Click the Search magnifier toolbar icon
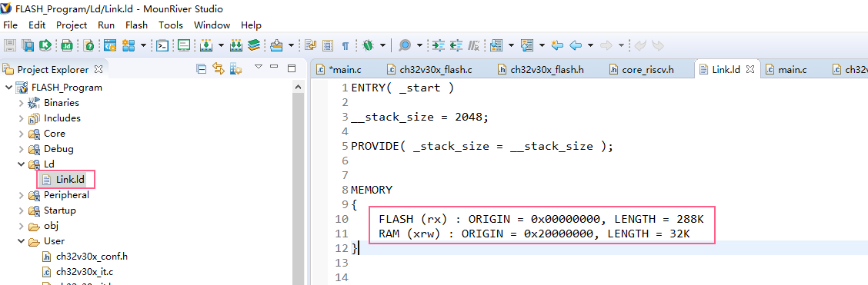Screen dimensions: 868x285 [406, 45]
